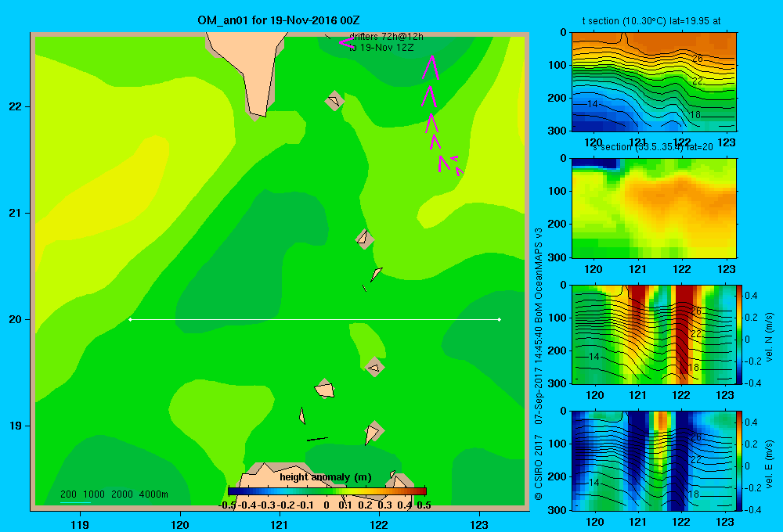Click the '-0.5' value on height anomaly scale
Screen dimensions: 783x532
tap(227, 505)
